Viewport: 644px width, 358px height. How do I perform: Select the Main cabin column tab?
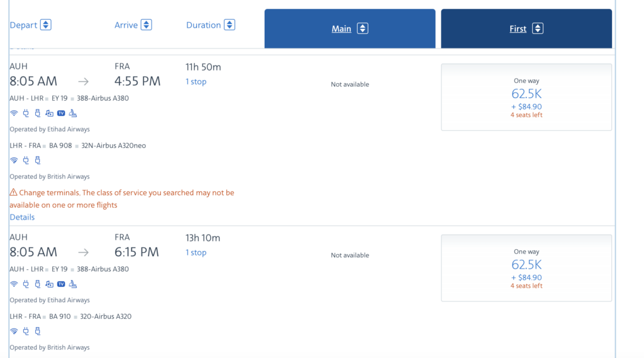341,28
